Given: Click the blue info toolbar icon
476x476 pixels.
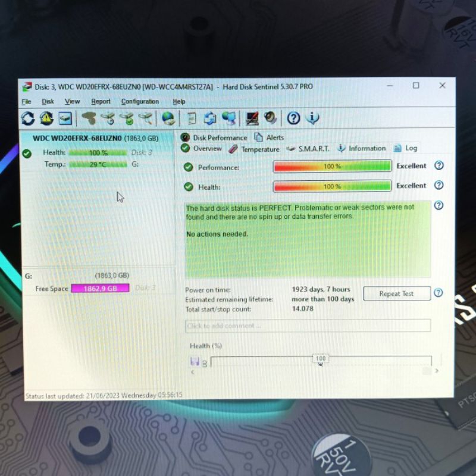Looking at the screenshot, I should pyautogui.click(x=312, y=118).
